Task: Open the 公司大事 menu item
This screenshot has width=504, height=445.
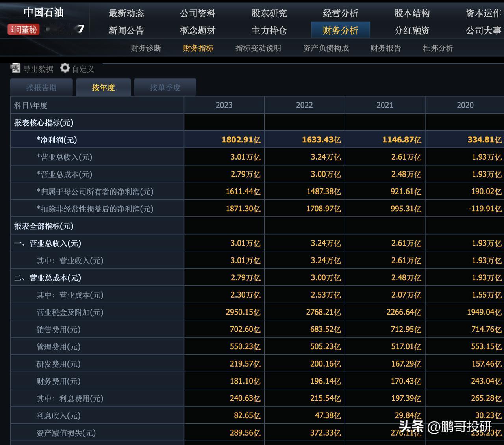Action: pyautogui.click(x=484, y=30)
